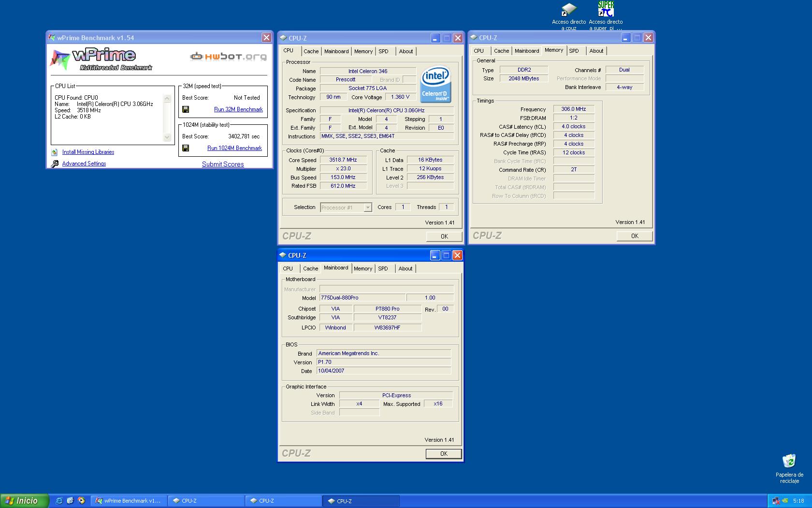Minimize the CPU-Z Mainboard window

click(435, 255)
